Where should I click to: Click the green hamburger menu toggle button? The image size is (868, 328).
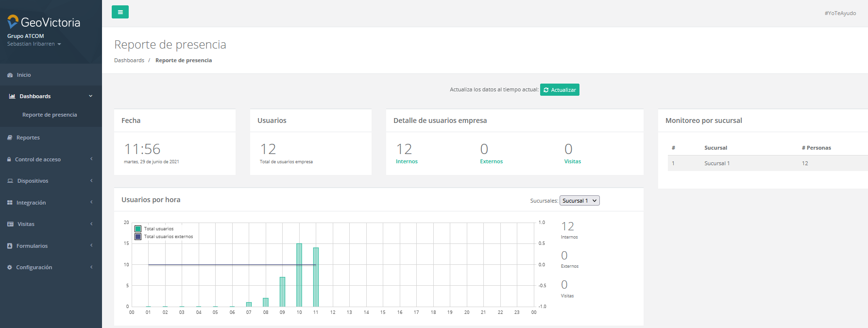click(120, 12)
